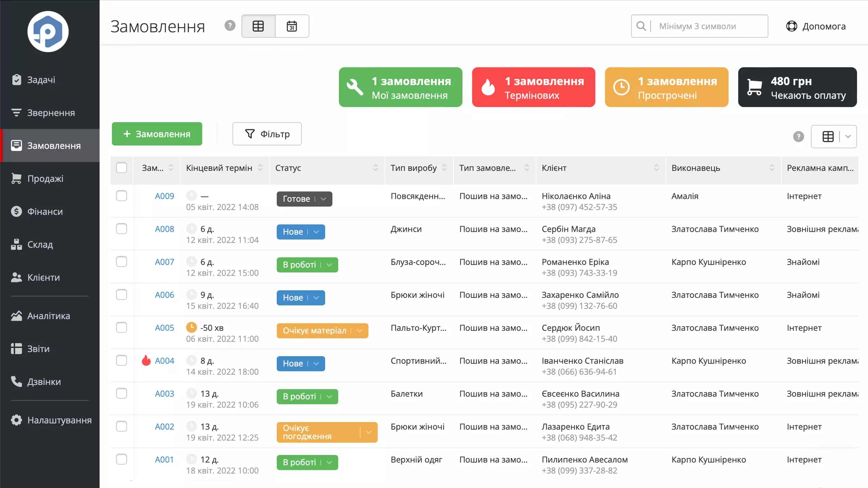Click the fire icon next to order A004
The image size is (868, 488).
click(146, 360)
